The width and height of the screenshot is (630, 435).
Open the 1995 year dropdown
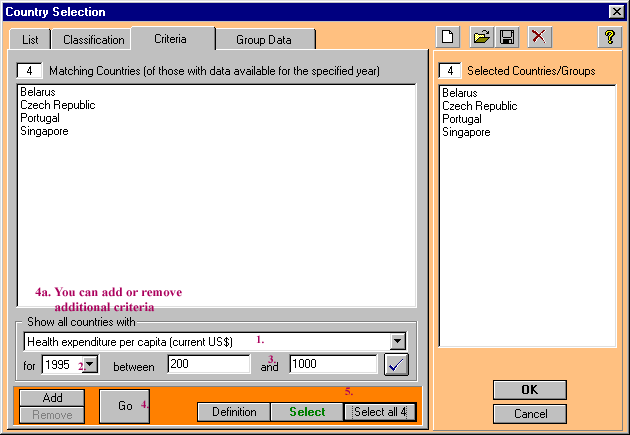[89, 364]
